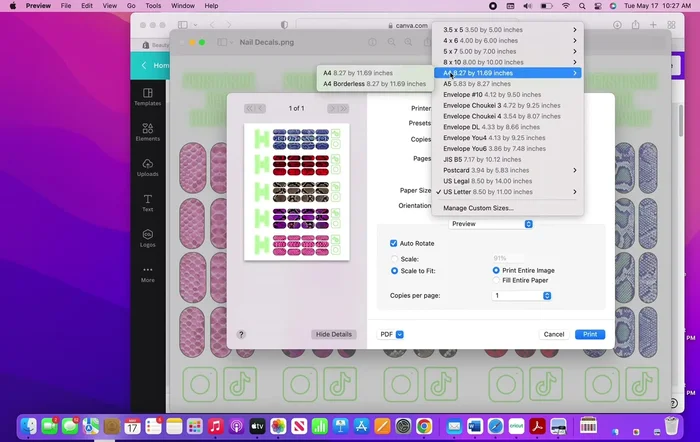The height and width of the screenshot is (442, 700).
Task: Go to previous page in print preview
Action: (x=261, y=108)
